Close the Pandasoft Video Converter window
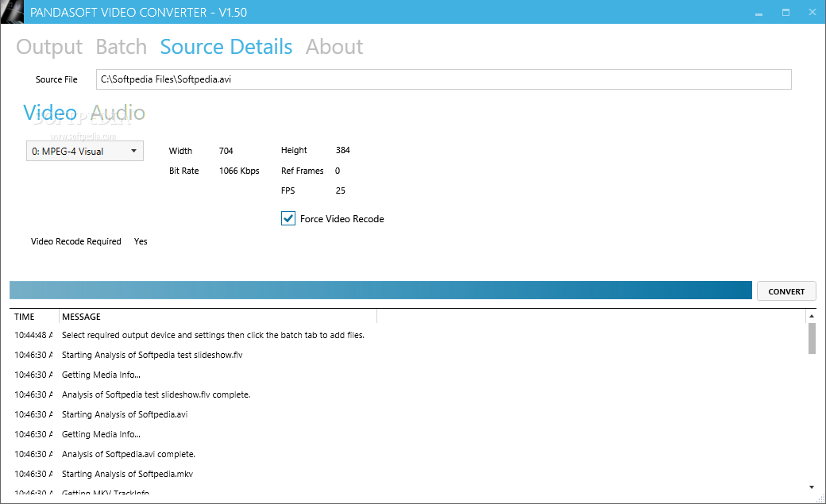The image size is (826, 504). (812, 12)
